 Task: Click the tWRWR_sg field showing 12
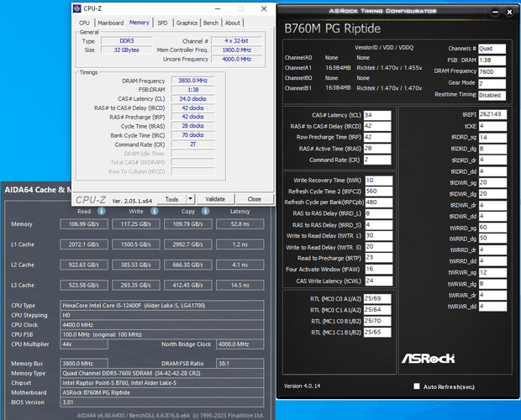(x=492, y=273)
